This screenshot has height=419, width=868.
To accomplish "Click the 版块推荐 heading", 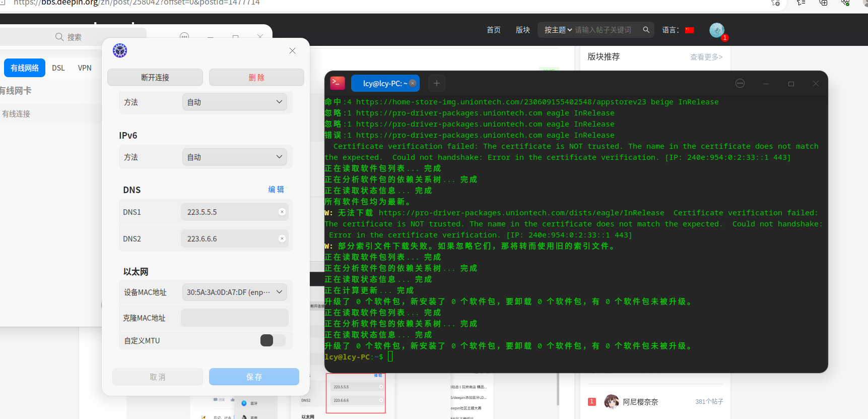I will (x=604, y=56).
